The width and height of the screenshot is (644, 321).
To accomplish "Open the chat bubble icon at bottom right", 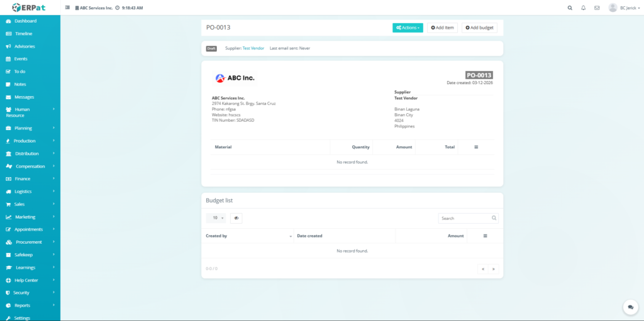I will coord(630,307).
